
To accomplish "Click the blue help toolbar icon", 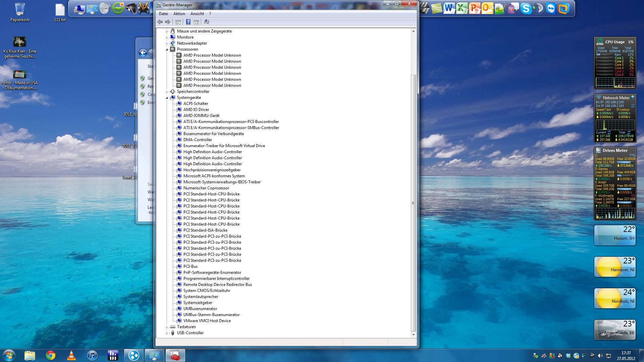I will click(188, 22).
